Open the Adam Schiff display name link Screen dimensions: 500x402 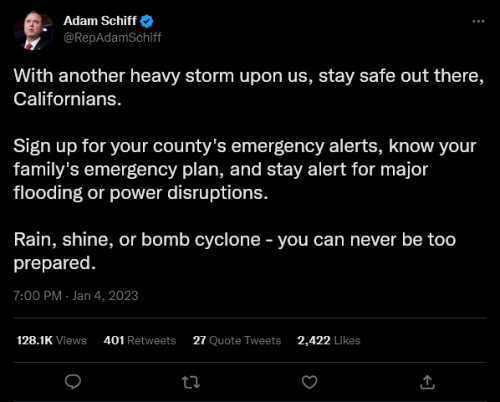(x=100, y=21)
